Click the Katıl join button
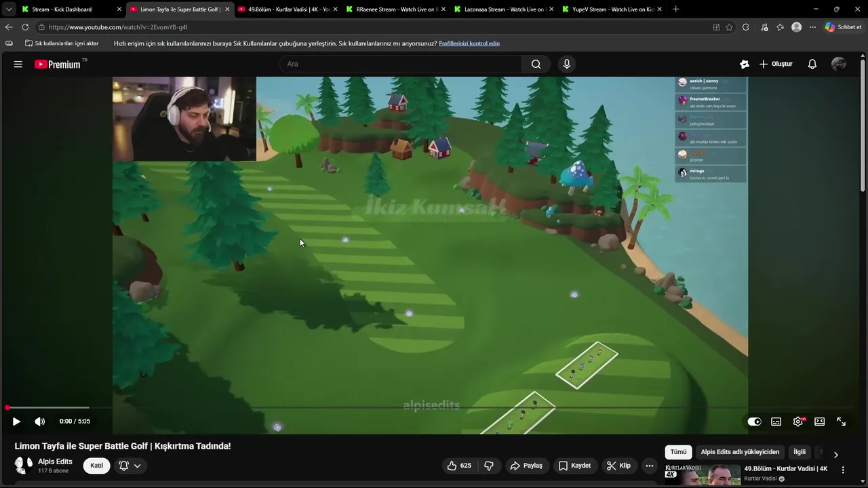868x488 pixels. click(x=96, y=466)
